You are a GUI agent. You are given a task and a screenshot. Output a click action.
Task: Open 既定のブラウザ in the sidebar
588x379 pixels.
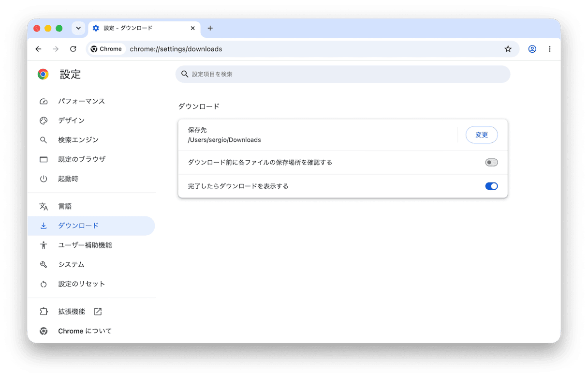coord(91,159)
